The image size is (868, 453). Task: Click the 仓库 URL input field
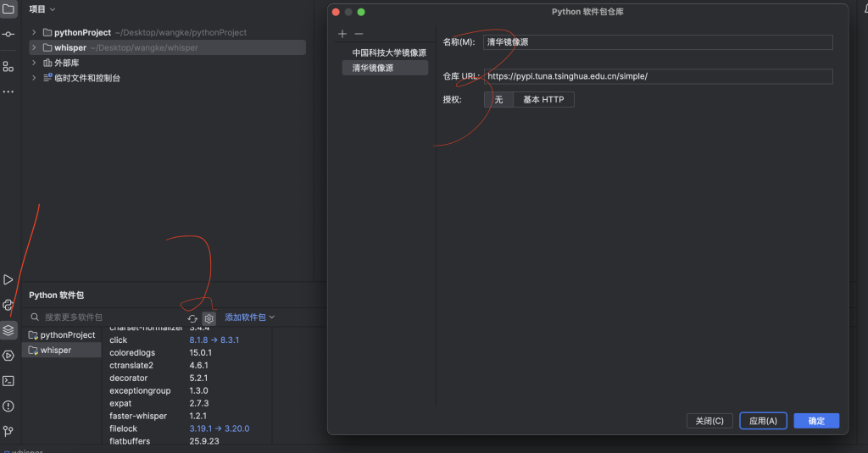click(658, 76)
